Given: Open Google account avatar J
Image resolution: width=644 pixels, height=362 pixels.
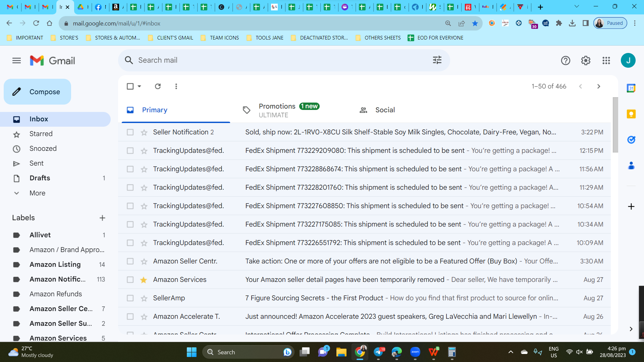Looking at the screenshot, I should 628,61.
